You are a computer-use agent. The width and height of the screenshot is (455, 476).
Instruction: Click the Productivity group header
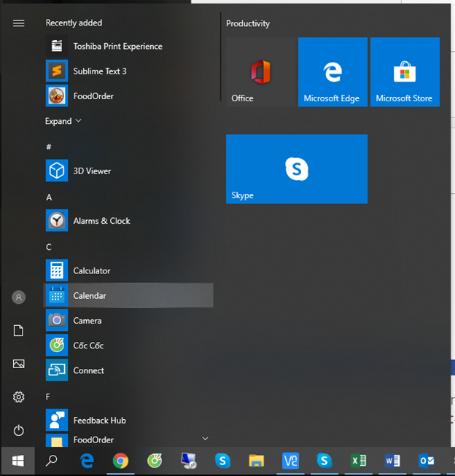(x=248, y=23)
